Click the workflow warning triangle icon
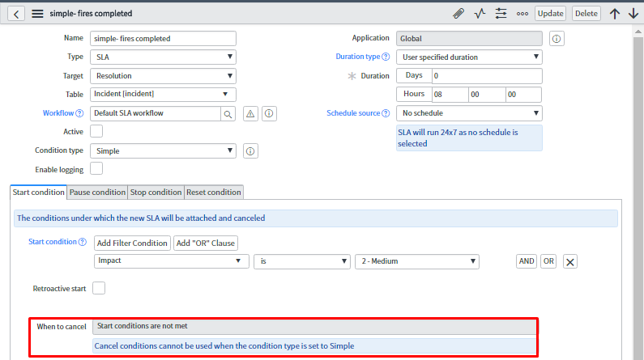This screenshot has height=360, width=644. (x=250, y=113)
